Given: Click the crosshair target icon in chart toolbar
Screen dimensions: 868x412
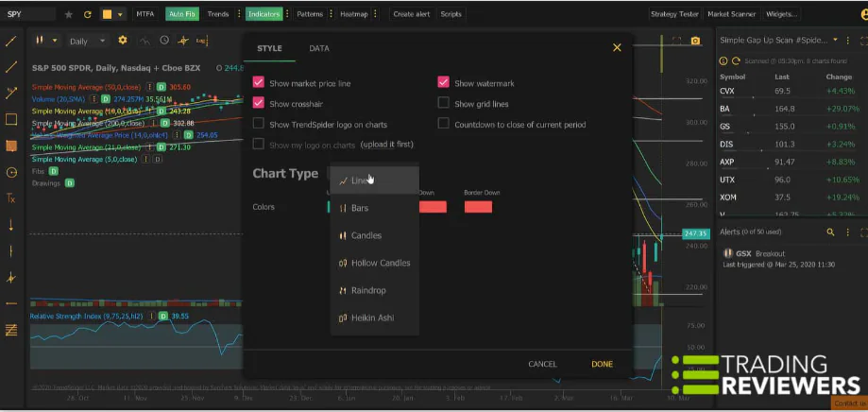Looking at the screenshot, I should (x=182, y=41).
